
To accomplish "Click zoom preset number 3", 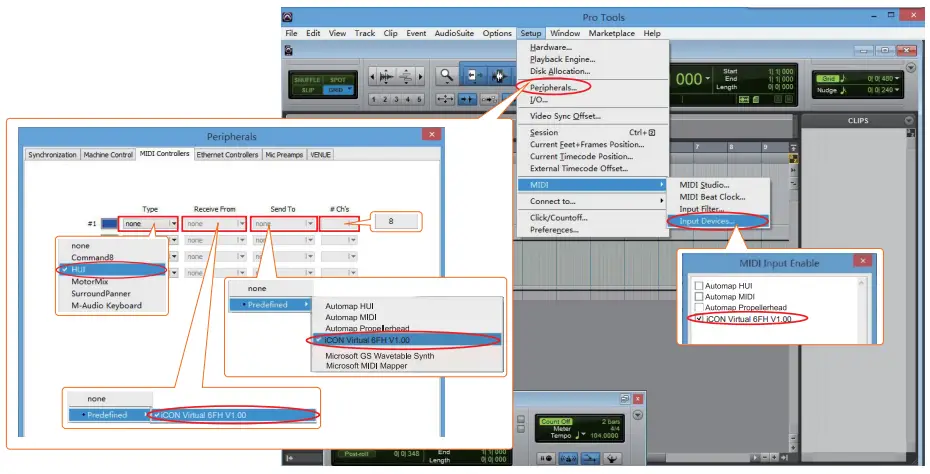I will tap(396, 99).
